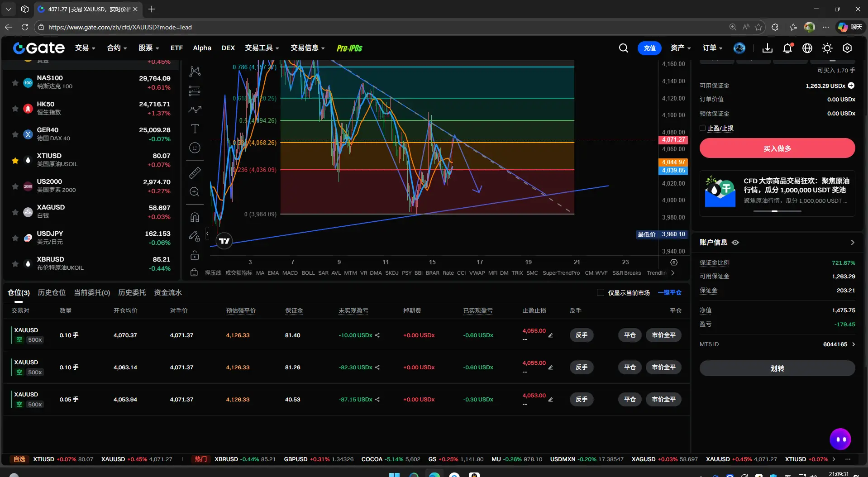Open the notifications bell
The width and height of the screenshot is (868, 477).
tap(787, 48)
